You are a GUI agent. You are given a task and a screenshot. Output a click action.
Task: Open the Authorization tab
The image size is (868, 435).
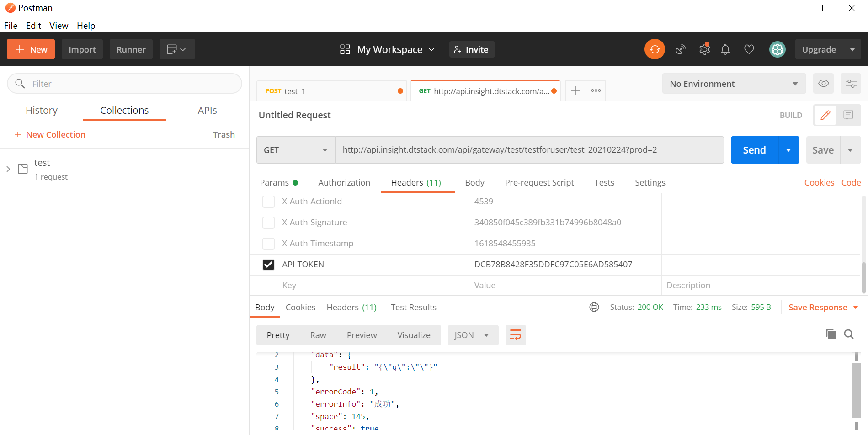pos(344,182)
